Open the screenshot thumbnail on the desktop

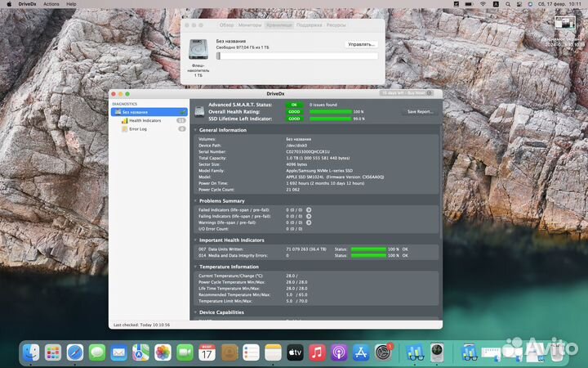tap(565, 23)
